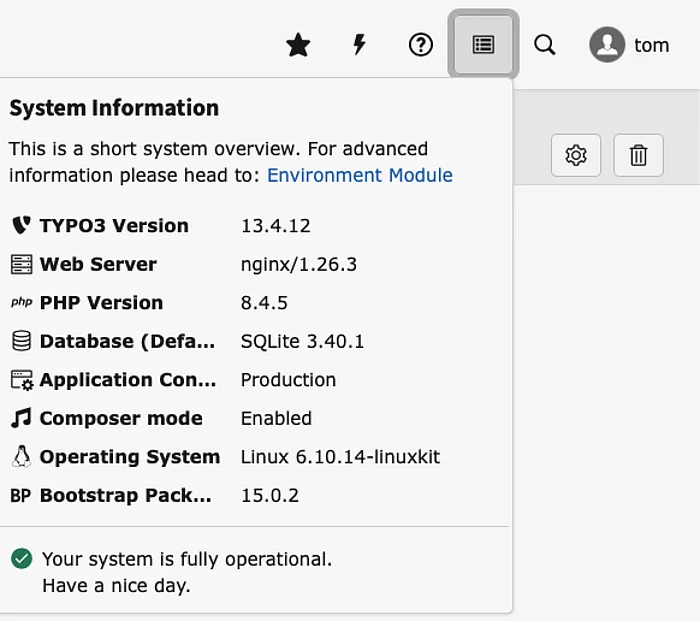The image size is (700, 621).
Task: Open the backend search magnifier
Action: 544,45
